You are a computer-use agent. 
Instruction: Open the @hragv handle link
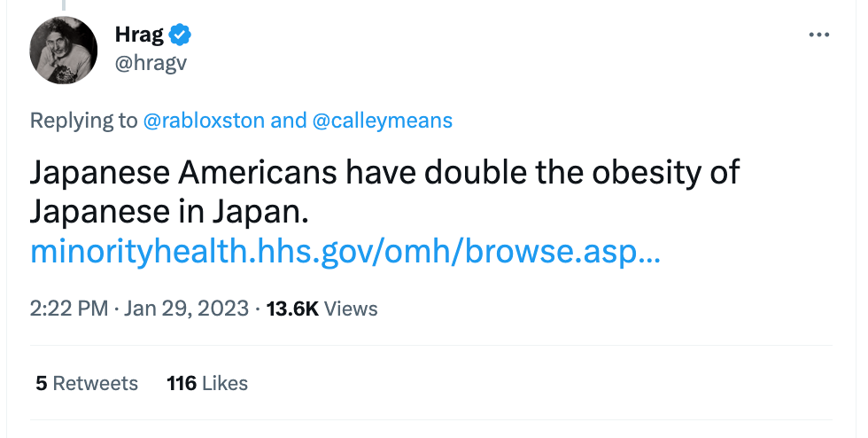[151, 63]
